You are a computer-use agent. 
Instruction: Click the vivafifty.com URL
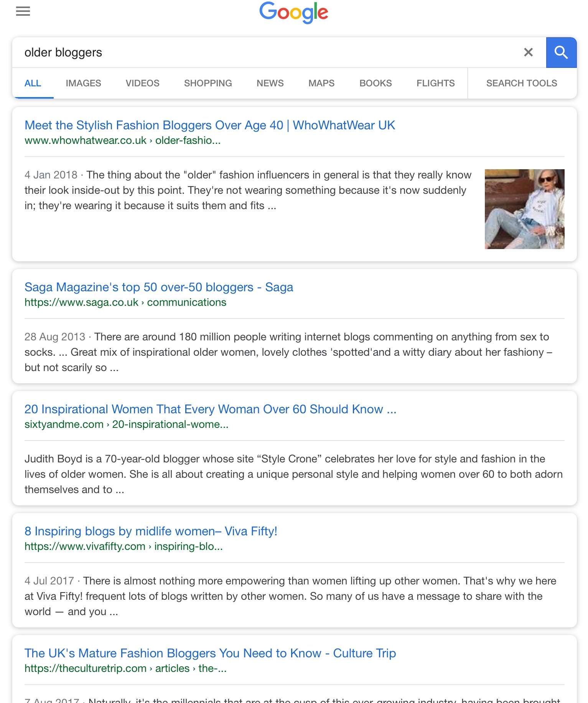point(124,546)
